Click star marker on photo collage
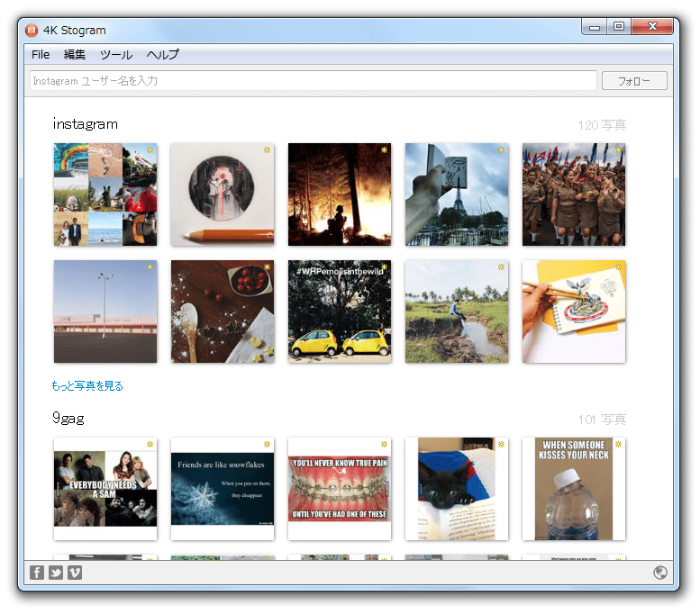This screenshot has height=614, width=700. click(x=150, y=150)
